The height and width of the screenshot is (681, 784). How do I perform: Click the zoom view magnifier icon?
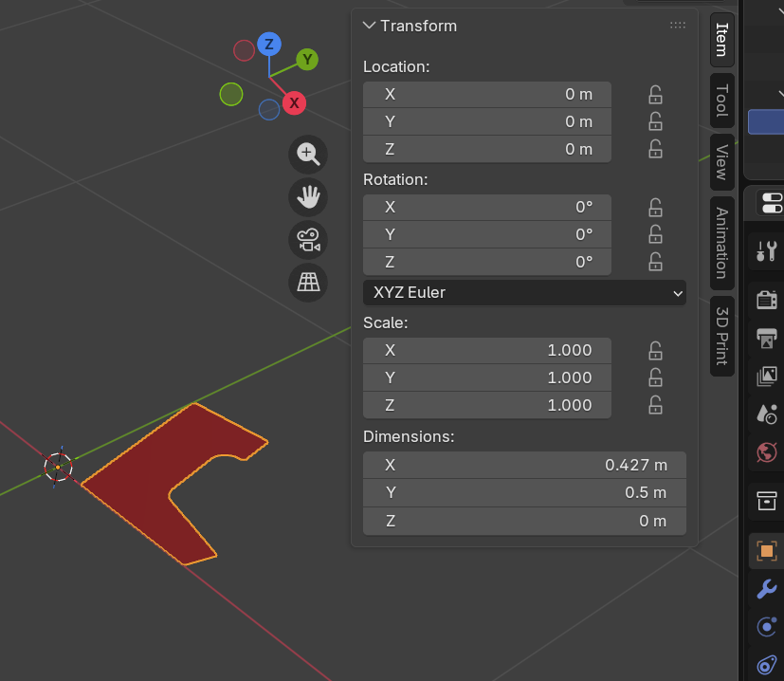307,154
